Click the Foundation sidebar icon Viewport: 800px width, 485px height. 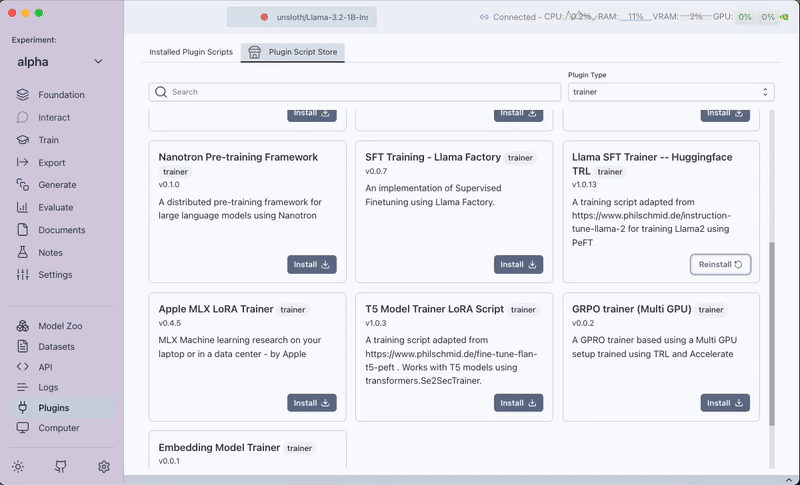point(22,95)
